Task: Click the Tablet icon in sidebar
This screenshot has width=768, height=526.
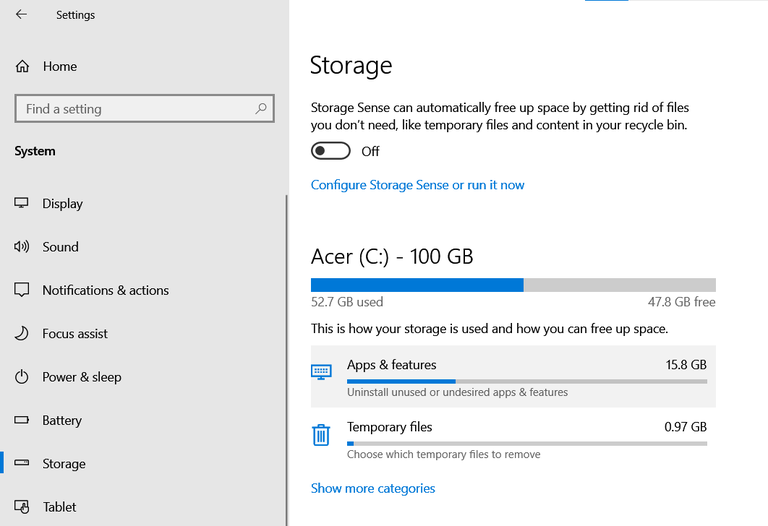Action: (x=22, y=507)
